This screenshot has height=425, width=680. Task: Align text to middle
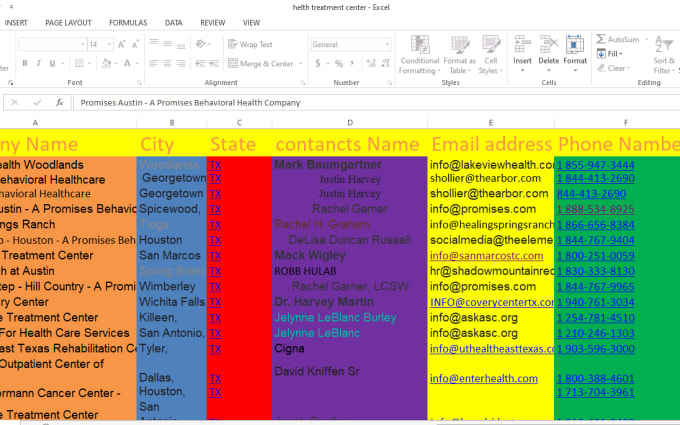tap(167, 43)
